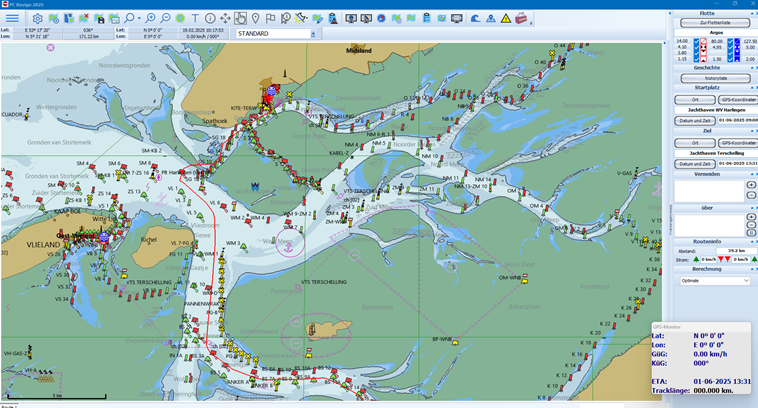Viewport: 758px width, 408px height.
Task: Click the Routenliste button
Action: tap(714, 78)
